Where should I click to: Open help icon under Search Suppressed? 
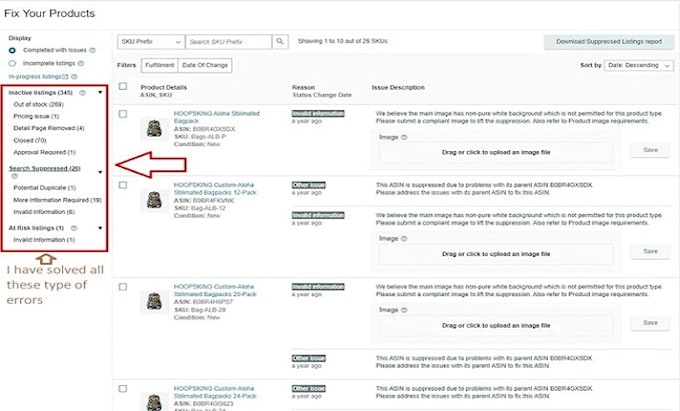pos(14,176)
